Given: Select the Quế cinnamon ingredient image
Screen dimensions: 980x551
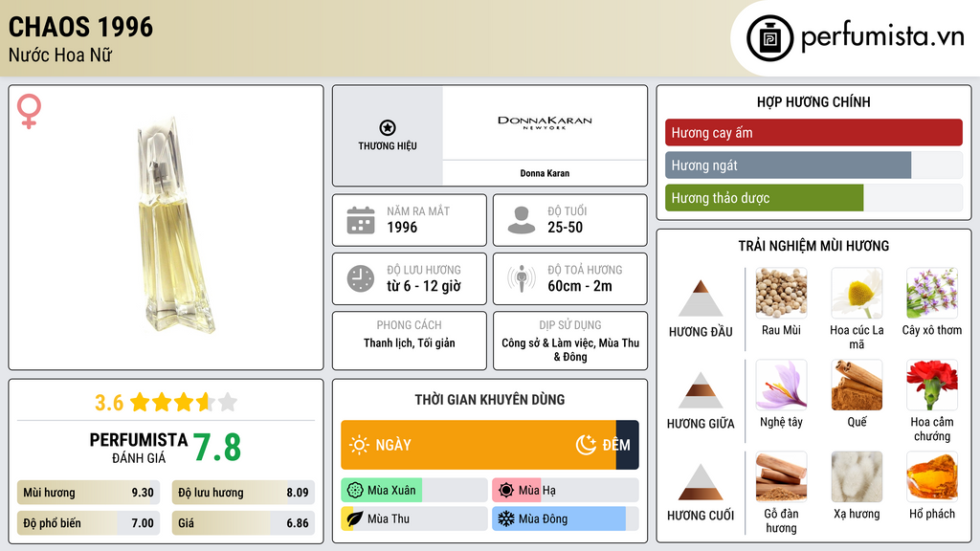Looking at the screenshot, I should pos(857,385).
